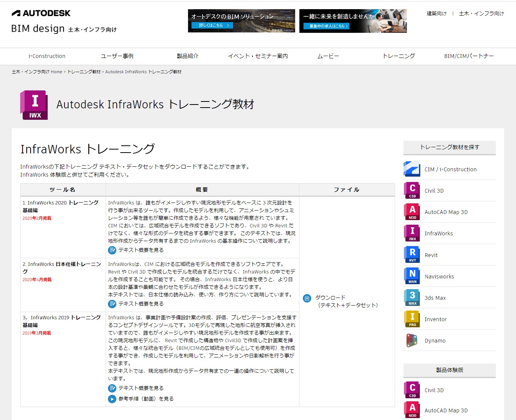Screen dimensions: 516x420
Task: Open the Dynamo text link in the sidebar
Action: (435, 341)
